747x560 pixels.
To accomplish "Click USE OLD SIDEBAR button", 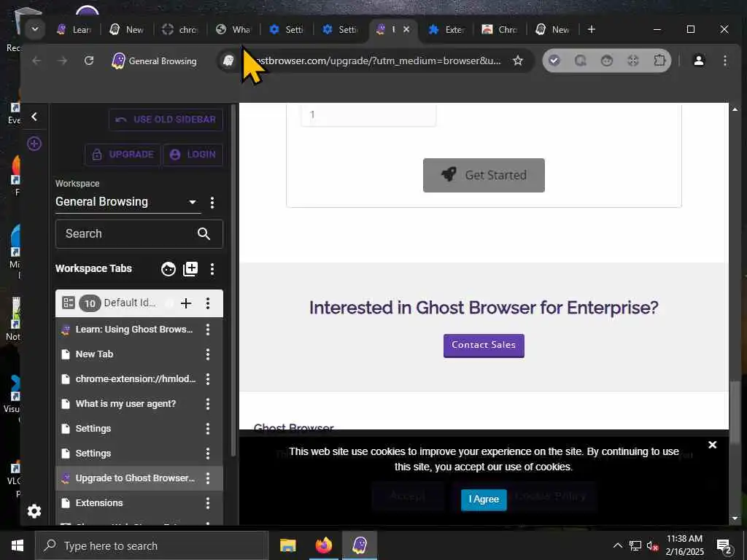I will click(x=166, y=120).
